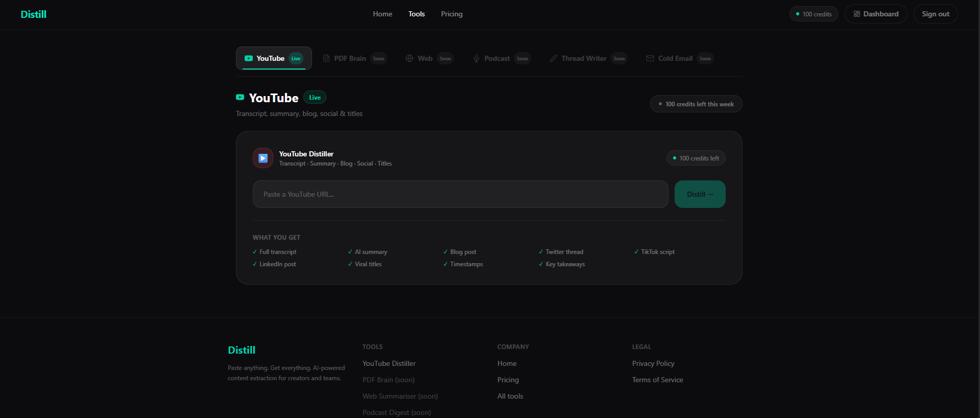Open the YouTube Distiller footer link
The height and width of the screenshot is (418, 980).
point(389,363)
